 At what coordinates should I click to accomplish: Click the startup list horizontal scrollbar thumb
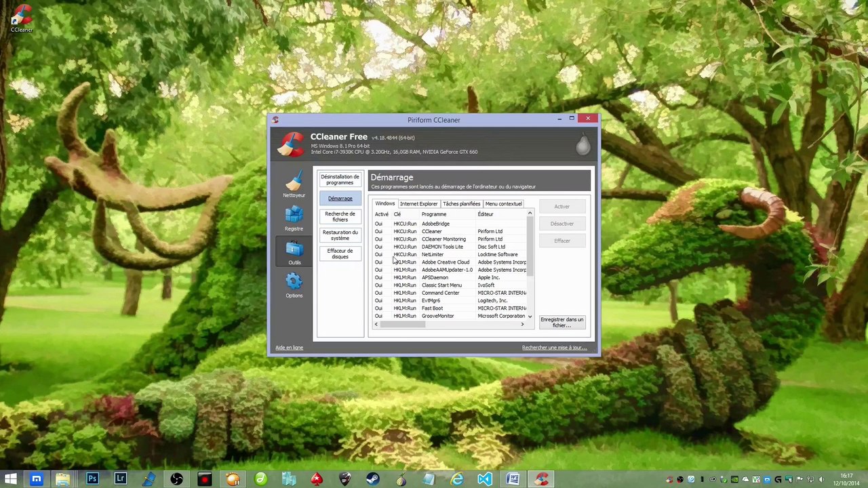click(403, 325)
